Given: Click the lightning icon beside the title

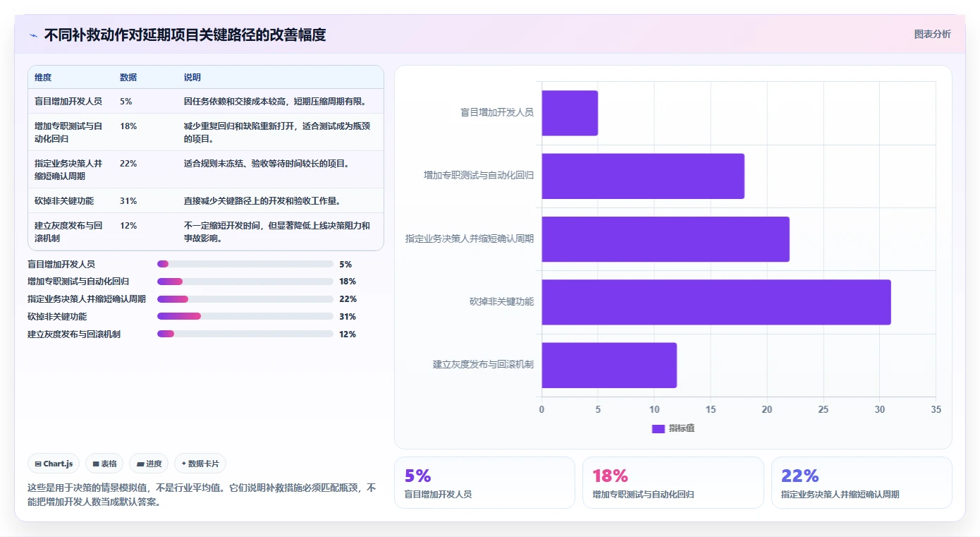Looking at the screenshot, I should [34, 35].
